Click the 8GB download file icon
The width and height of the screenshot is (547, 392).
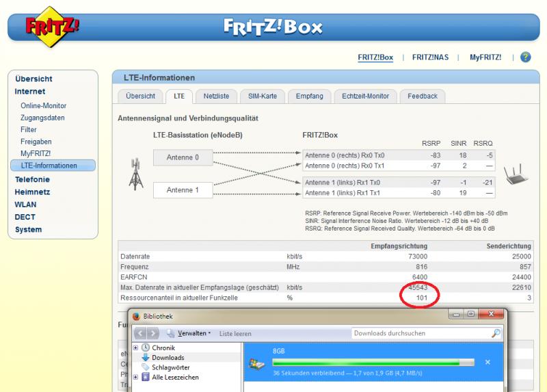click(x=256, y=364)
